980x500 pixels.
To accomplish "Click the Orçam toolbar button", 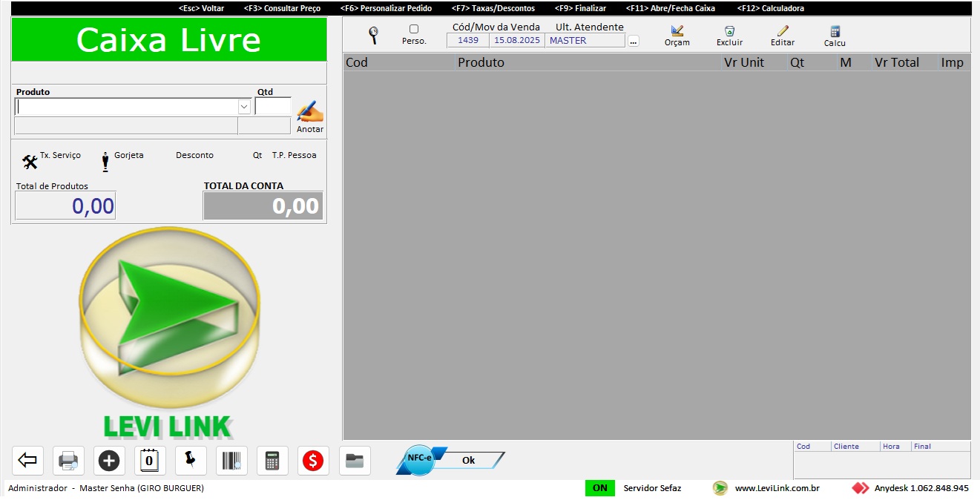I will click(677, 36).
